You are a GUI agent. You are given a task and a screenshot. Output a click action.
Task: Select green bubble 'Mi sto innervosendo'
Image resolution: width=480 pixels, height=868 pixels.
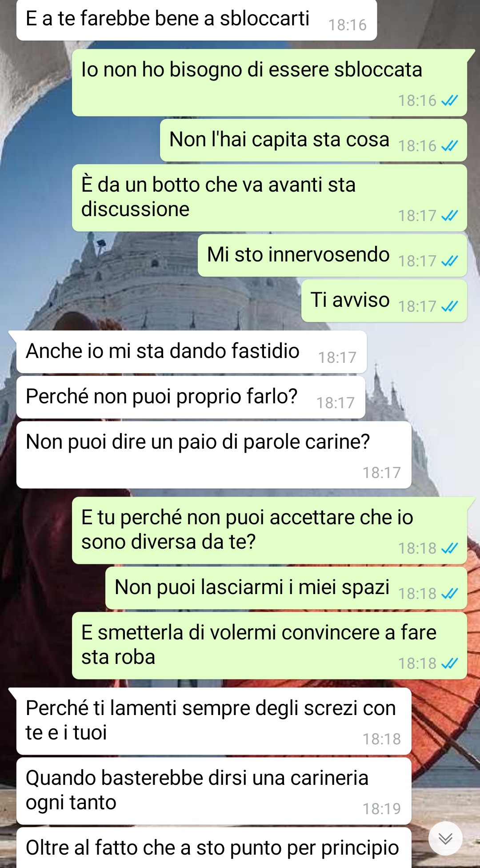[x=332, y=255]
